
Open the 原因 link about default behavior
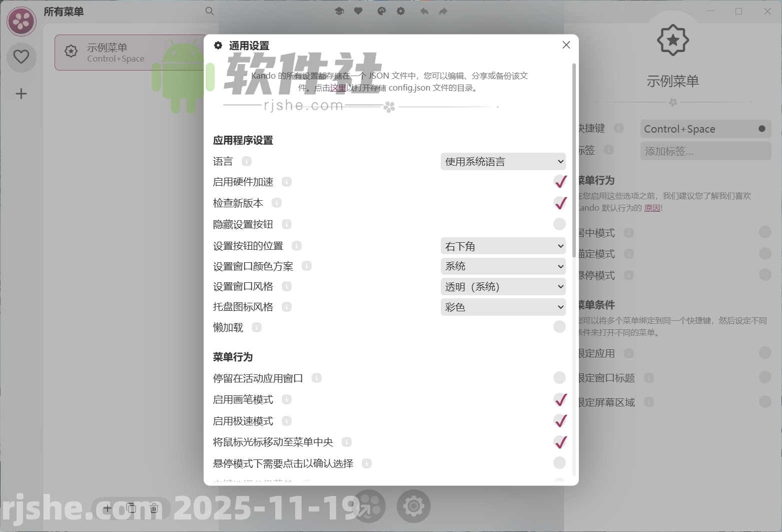[x=652, y=208]
